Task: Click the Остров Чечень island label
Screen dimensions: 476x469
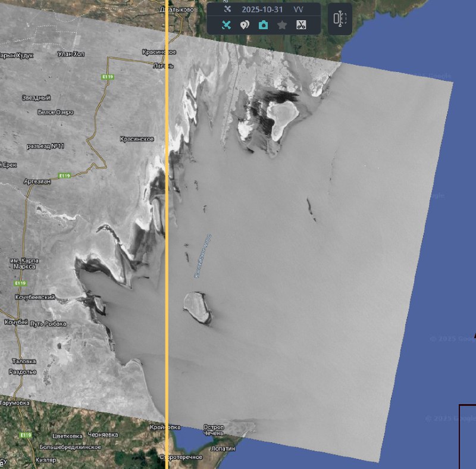Action: (x=213, y=431)
